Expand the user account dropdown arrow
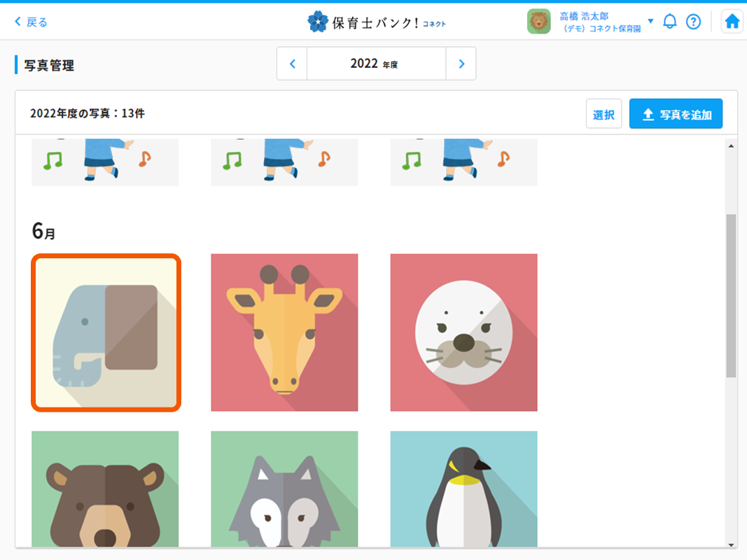Screen dimensions: 747x560 [x=650, y=21]
